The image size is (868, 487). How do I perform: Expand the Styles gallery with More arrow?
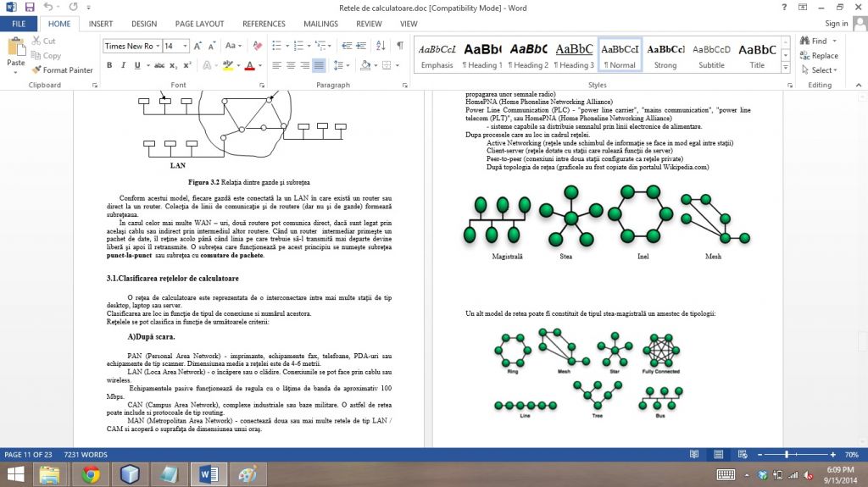pos(785,68)
